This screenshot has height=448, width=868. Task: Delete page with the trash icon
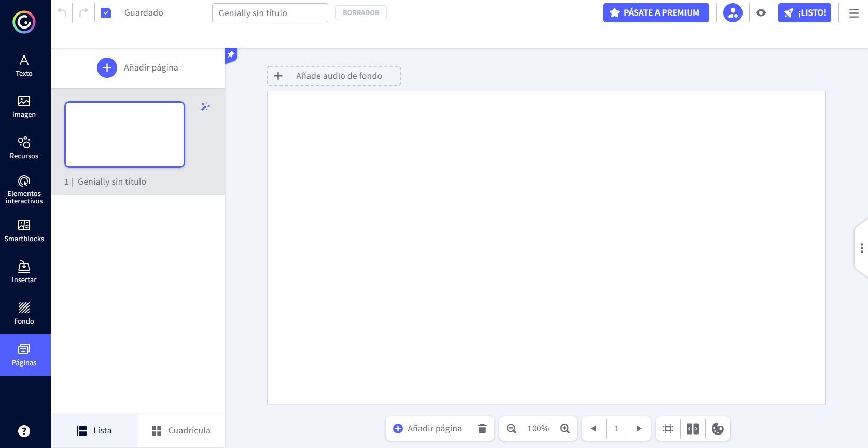(482, 429)
